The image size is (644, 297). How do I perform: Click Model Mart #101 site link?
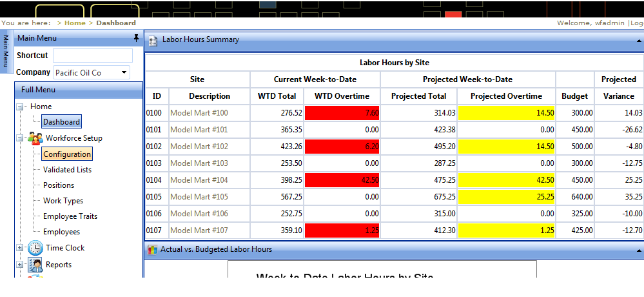pos(199,130)
